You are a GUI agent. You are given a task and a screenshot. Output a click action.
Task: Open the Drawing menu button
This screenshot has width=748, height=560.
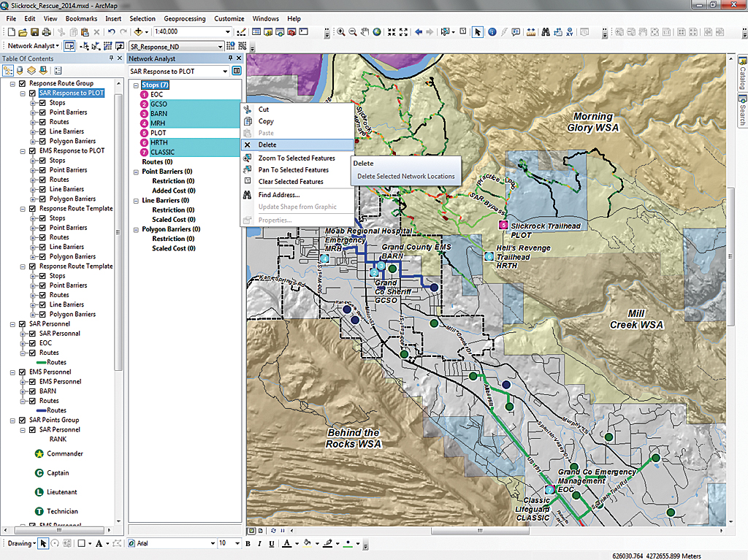[x=20, y=544]
